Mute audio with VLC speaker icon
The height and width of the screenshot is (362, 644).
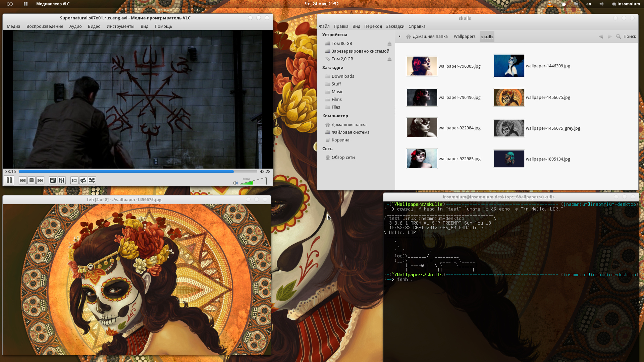point(235,183)
